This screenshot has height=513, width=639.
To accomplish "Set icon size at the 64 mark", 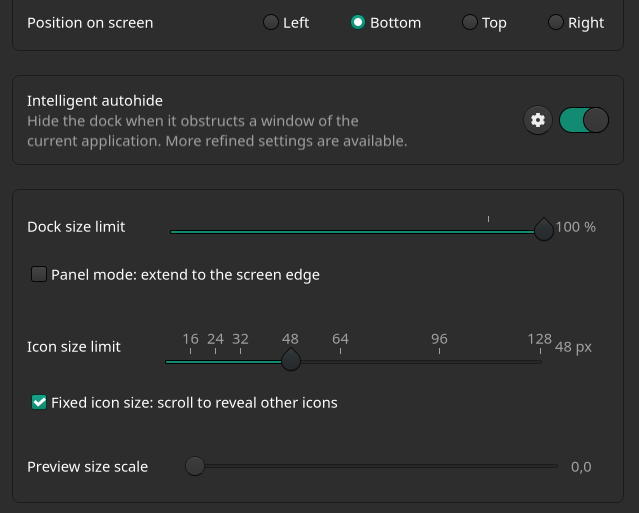I will [340, 360].
